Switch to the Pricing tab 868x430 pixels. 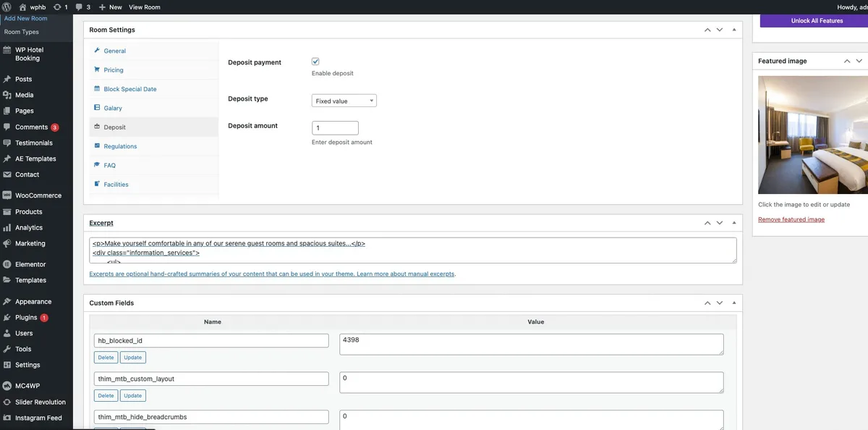tap(114, 69)
